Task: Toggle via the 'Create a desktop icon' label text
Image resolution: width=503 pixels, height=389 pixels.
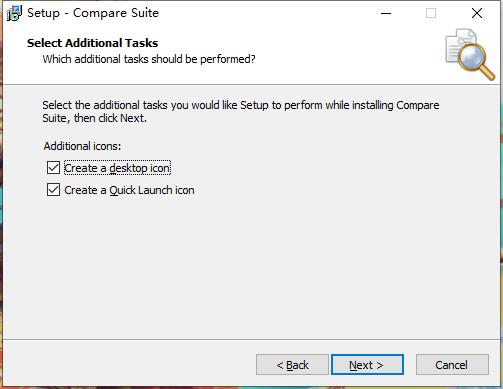Action: point(117,168)
